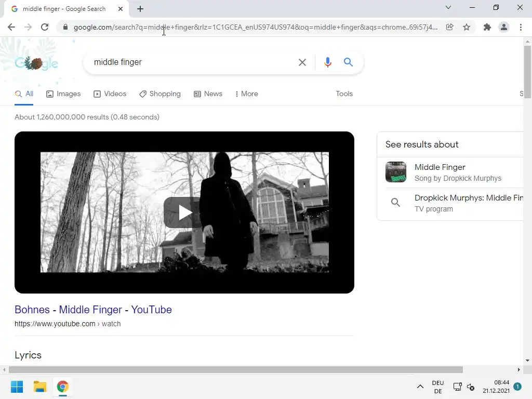Start voice search with the microphone
Image resolution: width=532 pixels, height=399 pixels.
pos(327,62)
